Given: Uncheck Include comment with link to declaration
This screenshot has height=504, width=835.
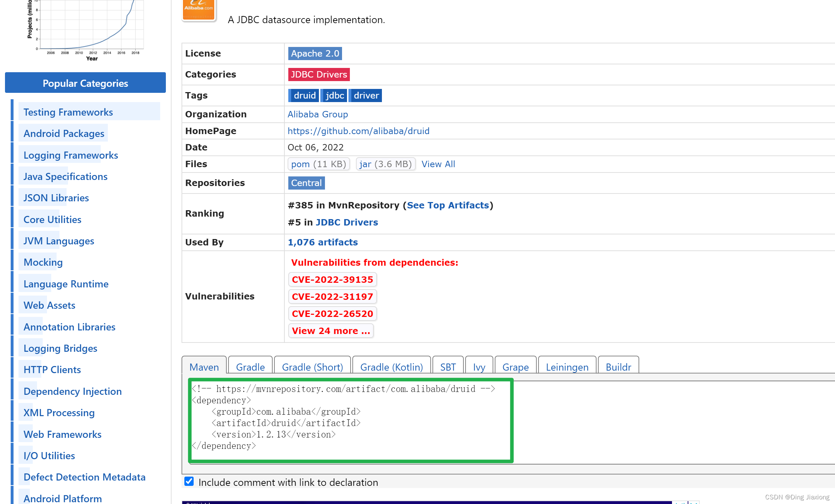Looking at the screenshot, I should (x=189, y=482).
